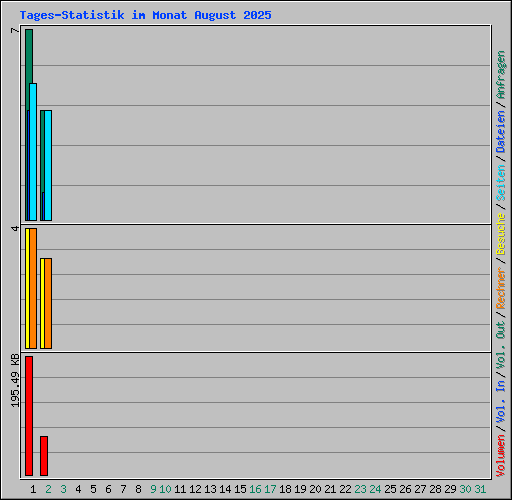Click the 'Dateien' legend label
Viewport: 512px width, 500px height.
pos(501,132)
